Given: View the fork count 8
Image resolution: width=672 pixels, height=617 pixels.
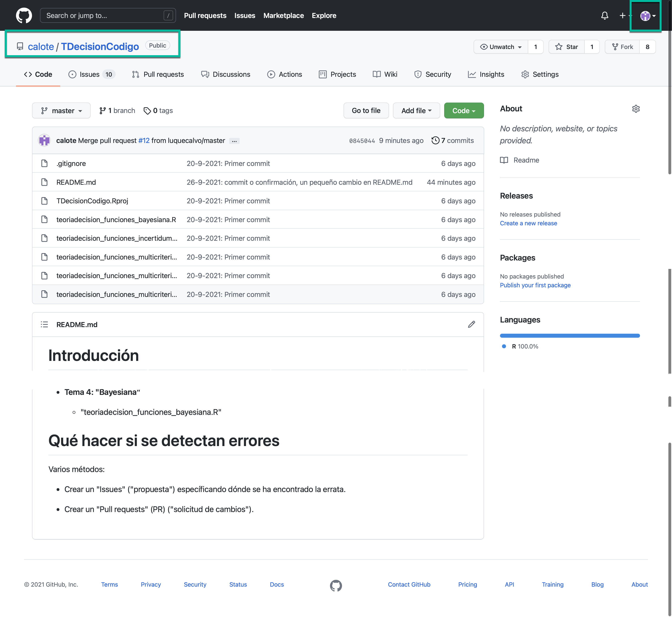Looking at the screenshot, I should coord(647,47).
